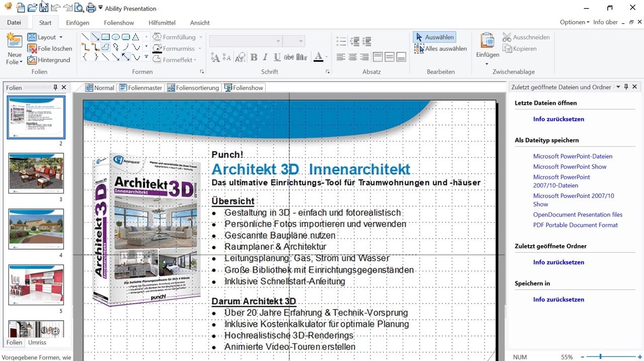
Task: Center paragraph text
Action: coord(353,57)
